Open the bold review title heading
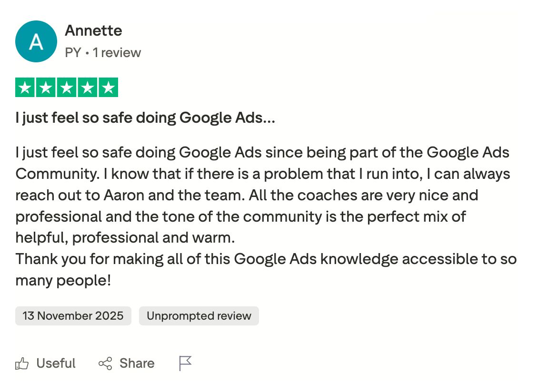Screen dimensions: 538x392 145,118
